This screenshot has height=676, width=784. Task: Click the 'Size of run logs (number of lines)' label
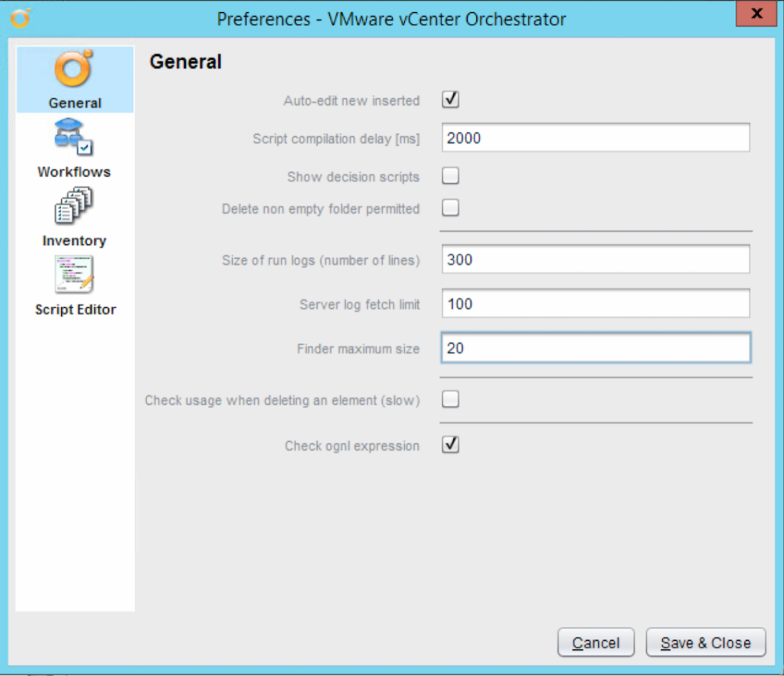point(321,260)
